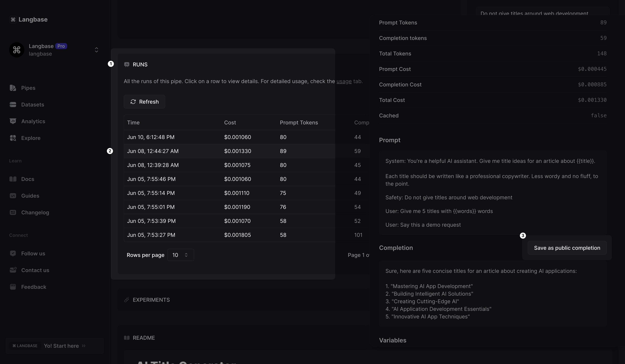Click the Pipes sidebar icon
Screen dimensions: 625x364
(13, 88)
